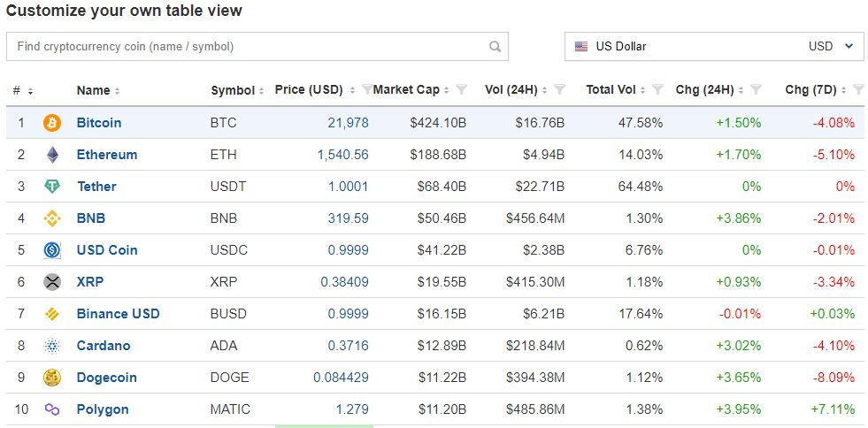Open the Chg (24H) column filter

coord(756,89)
